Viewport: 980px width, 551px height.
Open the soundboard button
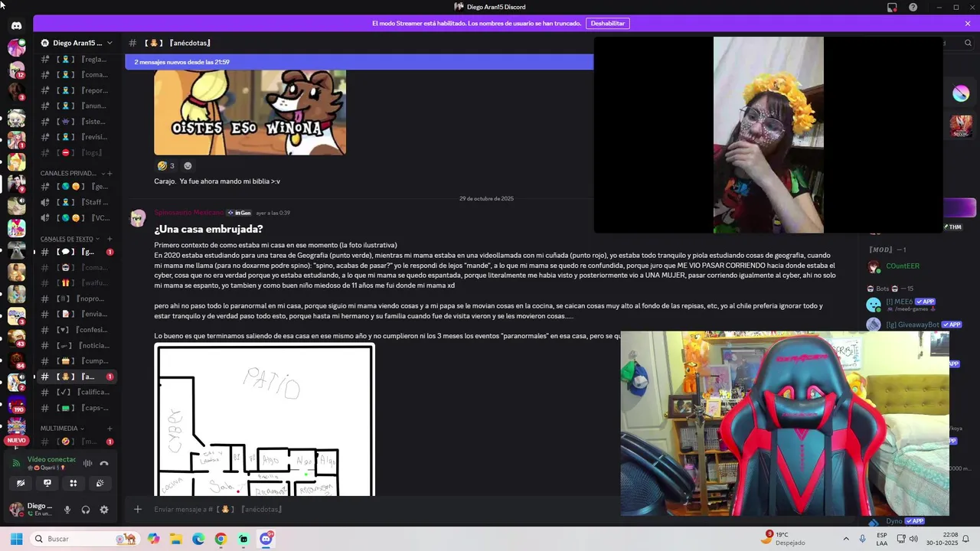click(100, 483)
